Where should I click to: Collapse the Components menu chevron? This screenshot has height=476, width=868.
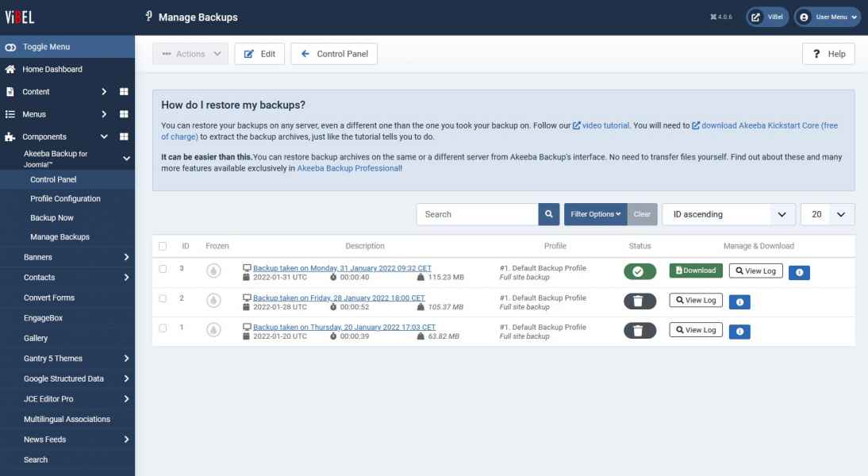click(x=103, y=136)
